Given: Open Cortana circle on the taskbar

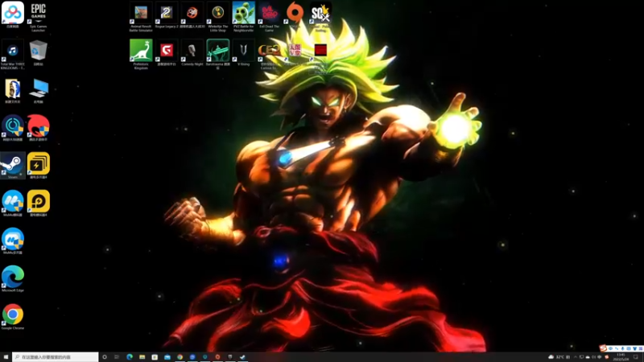Looking at the screenshot, I should click(x=105, y=357).
